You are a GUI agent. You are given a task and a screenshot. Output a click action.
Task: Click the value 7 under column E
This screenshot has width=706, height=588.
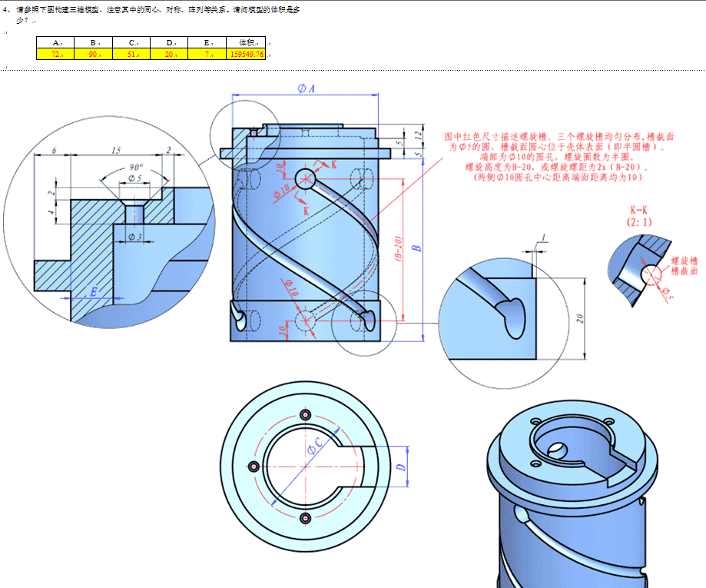pos(207,54)
